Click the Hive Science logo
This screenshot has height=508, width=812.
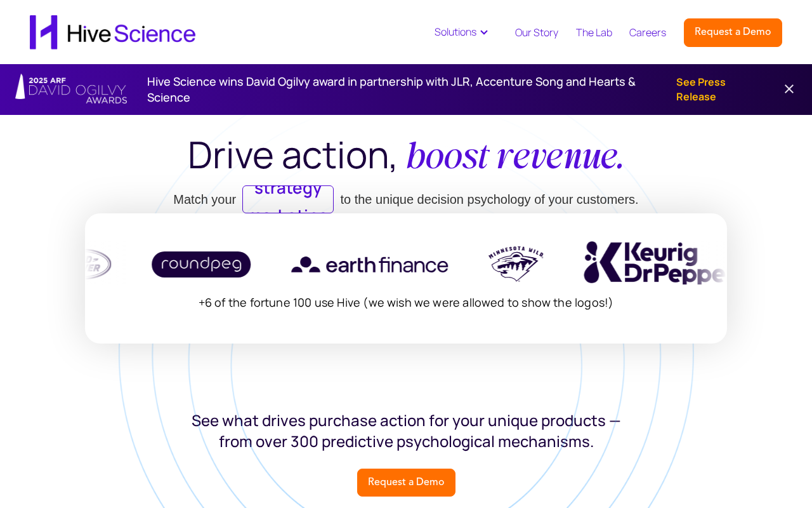tap(112, 32)
